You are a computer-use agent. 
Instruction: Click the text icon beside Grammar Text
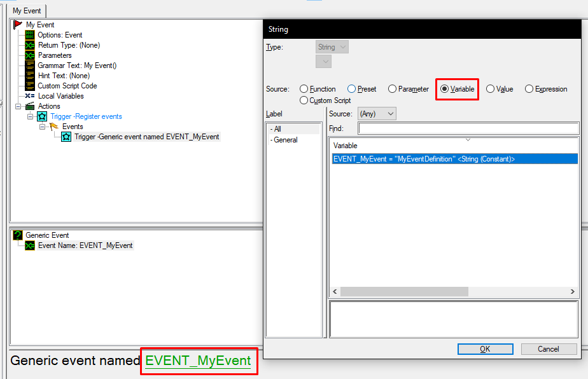click(x=30, y=65)
